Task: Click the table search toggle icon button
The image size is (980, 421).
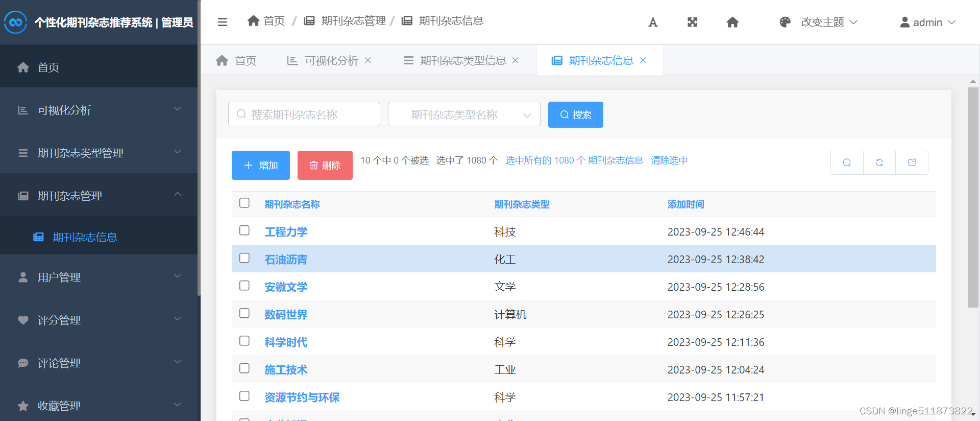Action: (847, 162)
